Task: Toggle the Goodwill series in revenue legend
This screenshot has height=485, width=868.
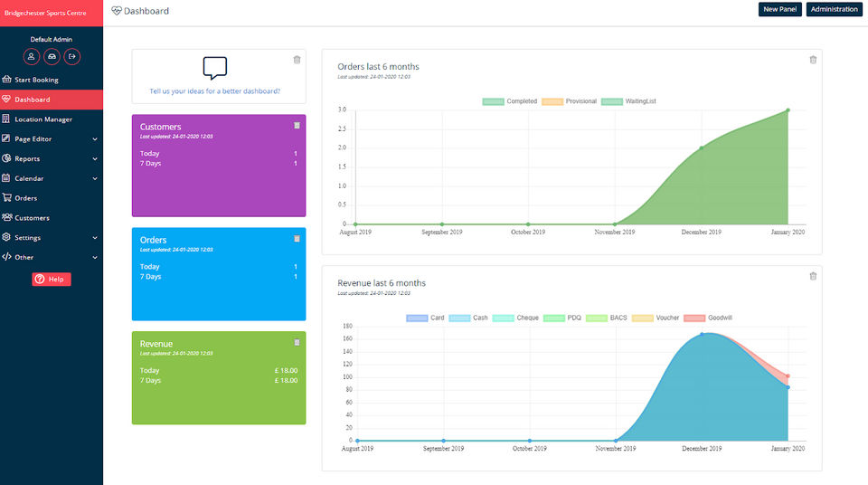Action: (x=708, y=319)
